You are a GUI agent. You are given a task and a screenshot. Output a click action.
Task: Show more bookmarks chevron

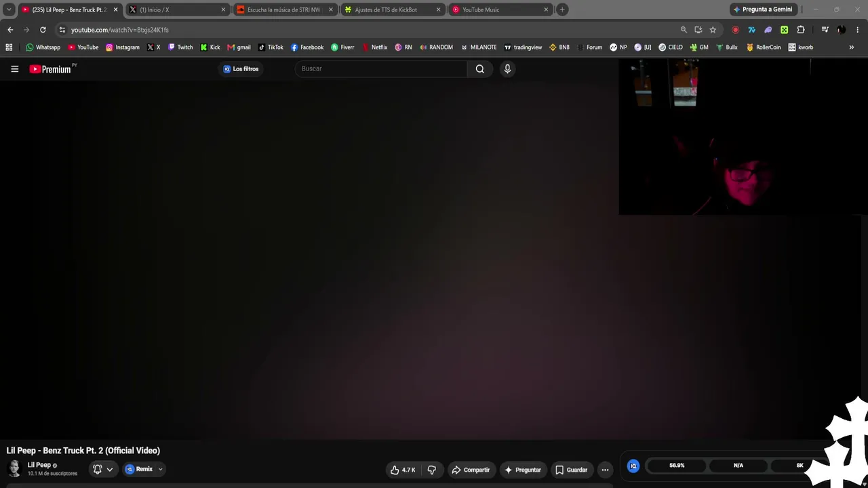point(852,47)
